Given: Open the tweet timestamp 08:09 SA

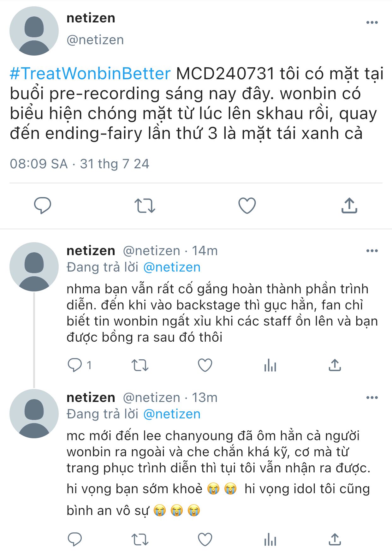Looking at the screenshot, I should point(39,164).
